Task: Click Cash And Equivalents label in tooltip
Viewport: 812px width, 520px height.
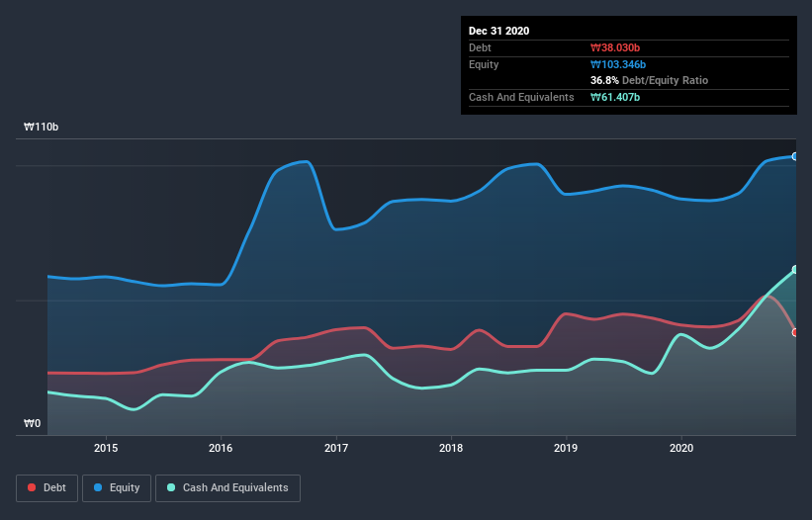Action: coord(521,97)
